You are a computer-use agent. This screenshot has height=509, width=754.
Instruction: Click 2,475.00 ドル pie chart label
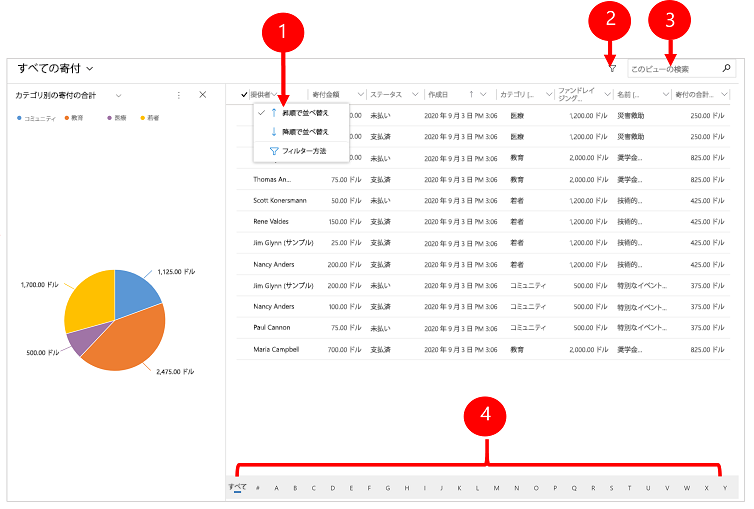pyautogui.click(x=175, y=372)
